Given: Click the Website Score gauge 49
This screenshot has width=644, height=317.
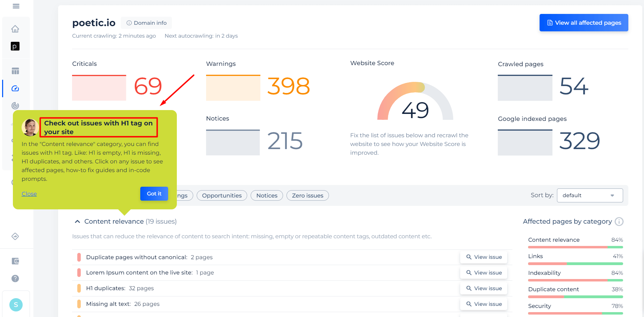Looking at the screenshot, I should (415, 101).
